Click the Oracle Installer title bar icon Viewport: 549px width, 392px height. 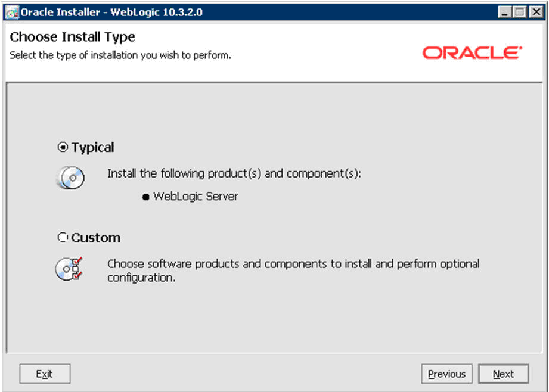coord(13,13)
